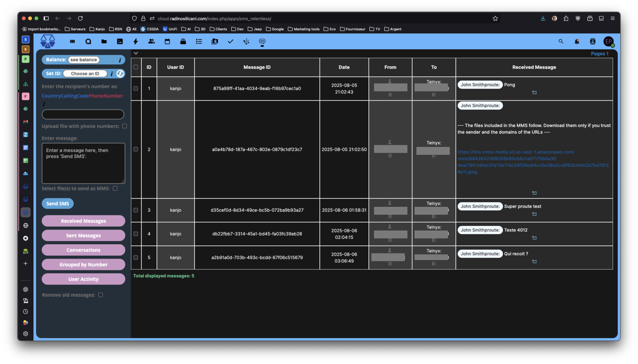The width and height of the screenshot is (638, 364).
Task: Open the Contacts app in top bar
Action: 151,42
